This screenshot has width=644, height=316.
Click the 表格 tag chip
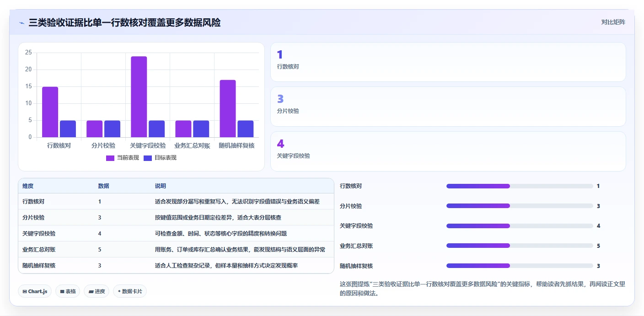(x=68, y=291)
